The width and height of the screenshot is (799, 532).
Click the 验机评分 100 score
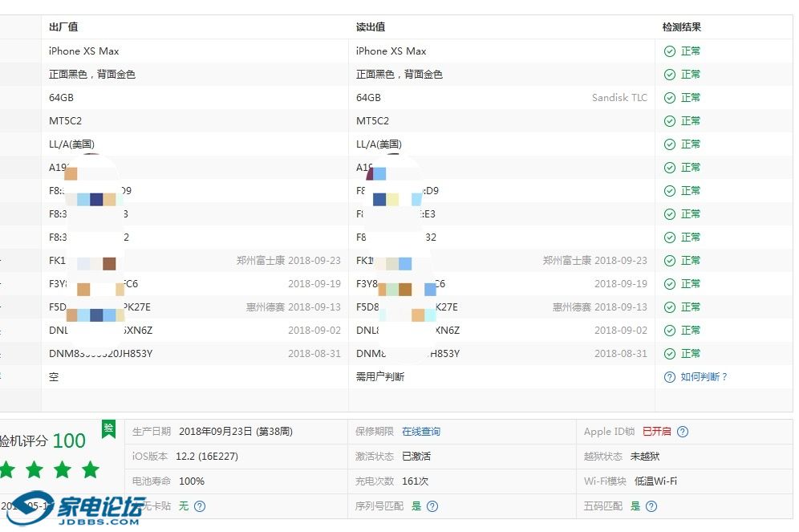click(43, 441)
